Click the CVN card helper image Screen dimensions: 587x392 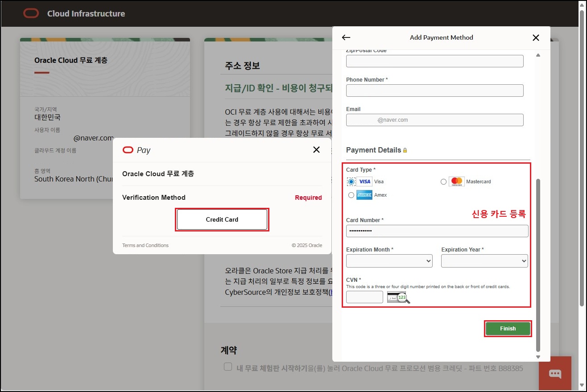click(x=398, y=297)
